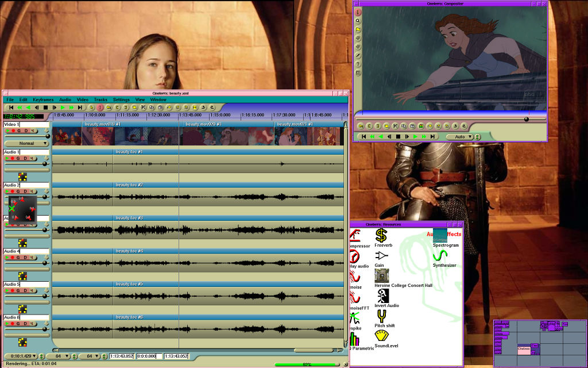Image resolution: width=588 pixels, height=368 pixels.
Task: Open the Normal overlay mode dropdown
Action: pyautogui.click(x=27, y=143)
